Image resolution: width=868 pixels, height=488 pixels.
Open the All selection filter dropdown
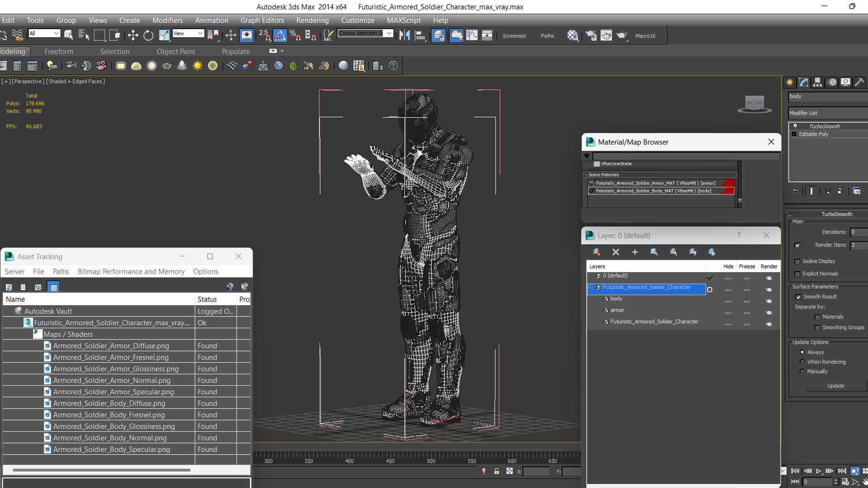click(44, 33)
